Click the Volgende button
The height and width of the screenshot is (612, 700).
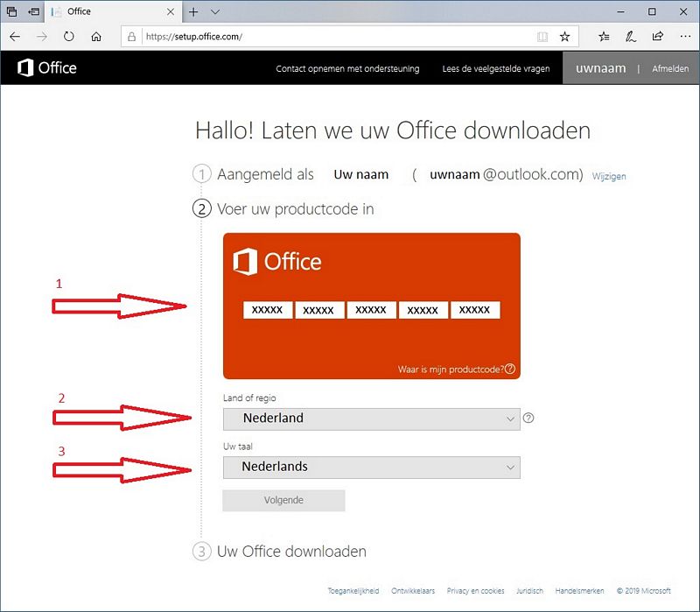click(283, 500)
